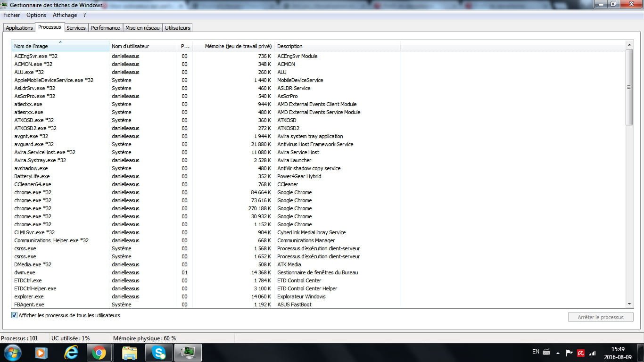Click the process list scrollbar down arrow
Screen dimensions: 644x362
point(629,304)
